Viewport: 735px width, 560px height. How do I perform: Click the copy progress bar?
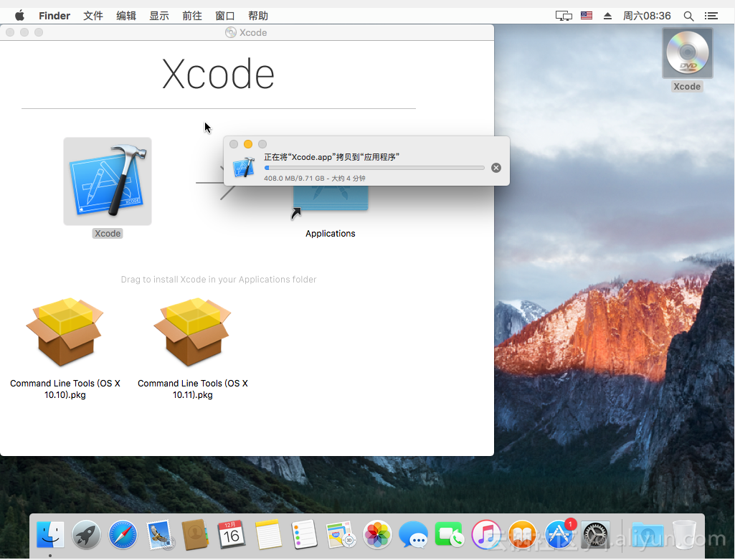[x=374, y=168]
